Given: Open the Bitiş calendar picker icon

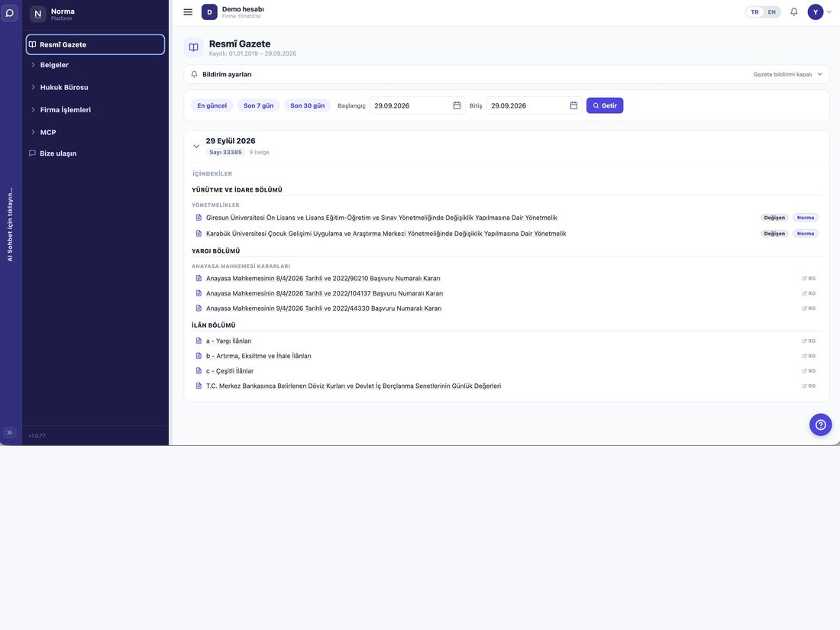Looking at the screenshot, I should 573,105.
